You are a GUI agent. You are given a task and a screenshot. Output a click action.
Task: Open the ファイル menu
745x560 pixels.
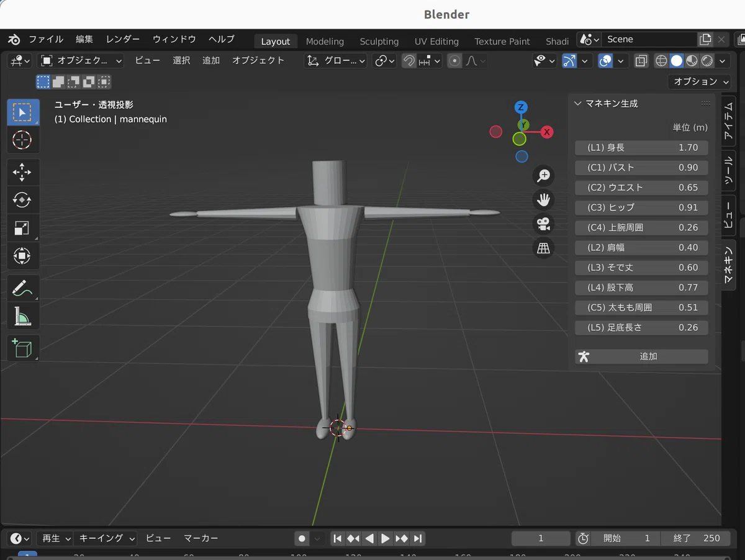pyautogui.click(x=46, y=39)
